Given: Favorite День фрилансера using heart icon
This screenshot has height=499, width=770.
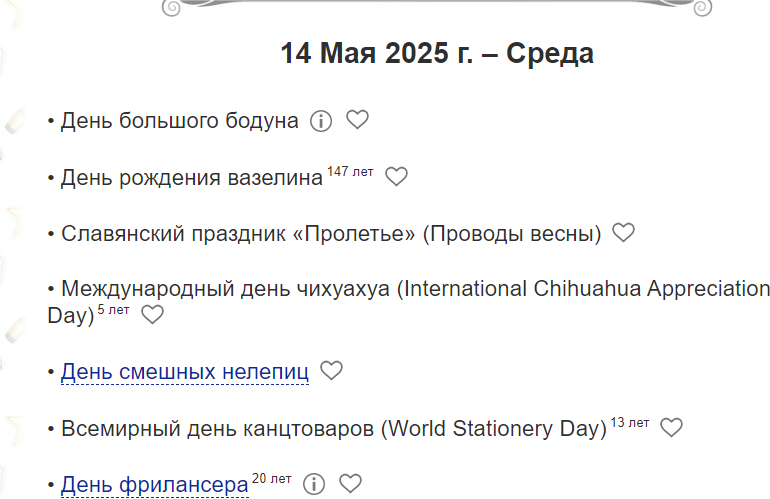Looking at the screenshot, I should point(350,483).
